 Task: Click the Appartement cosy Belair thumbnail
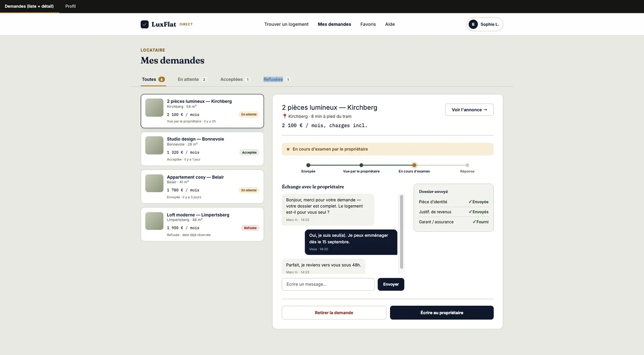coord(155,183)
